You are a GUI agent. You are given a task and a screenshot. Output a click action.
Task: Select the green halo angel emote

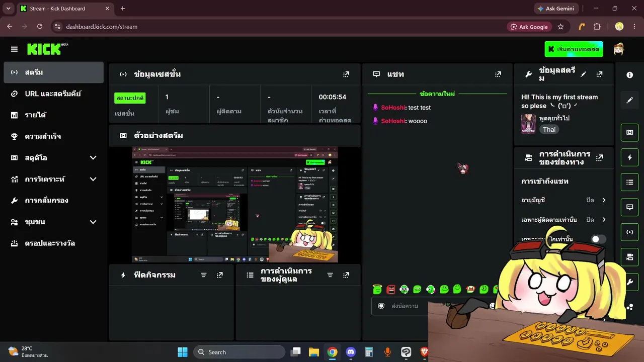click(x=377, y=289)
